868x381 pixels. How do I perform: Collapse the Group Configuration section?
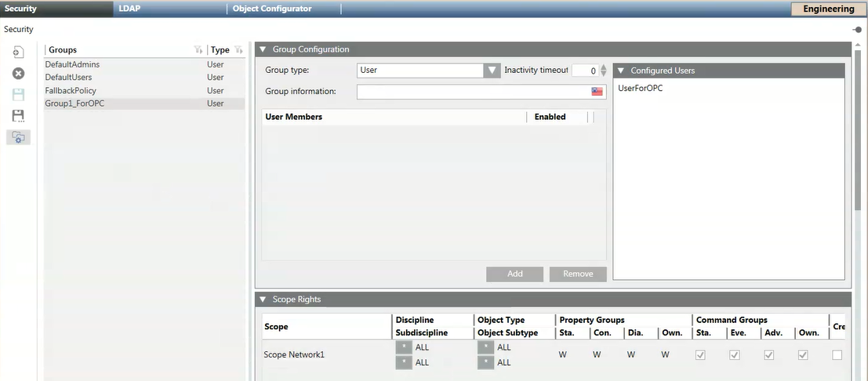coord(263,49)
